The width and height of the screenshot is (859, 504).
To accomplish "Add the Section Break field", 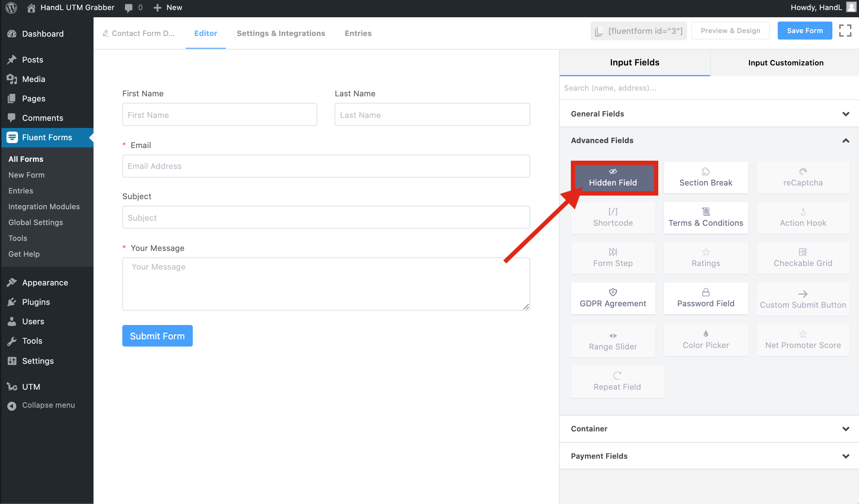I will pos(705,178).
